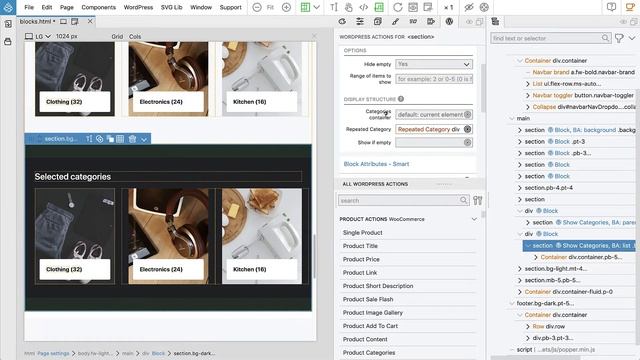Open the Hide empty dropdown

point(434,64)
